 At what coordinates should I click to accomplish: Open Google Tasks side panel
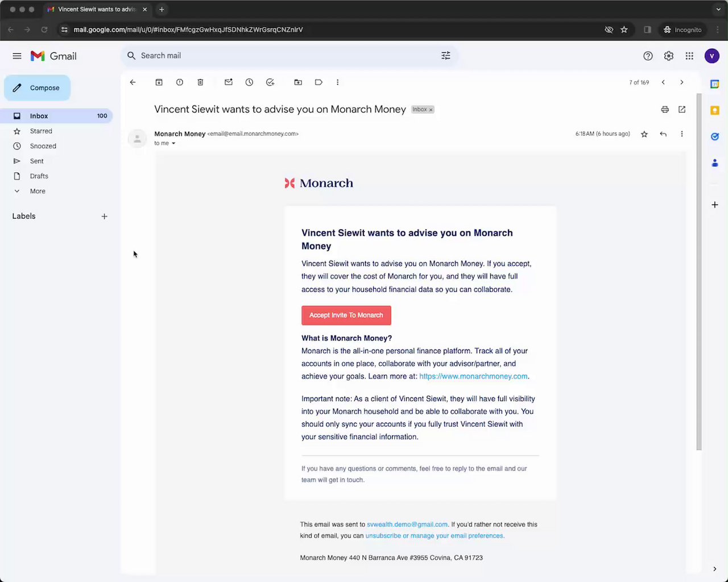[715, 136]
